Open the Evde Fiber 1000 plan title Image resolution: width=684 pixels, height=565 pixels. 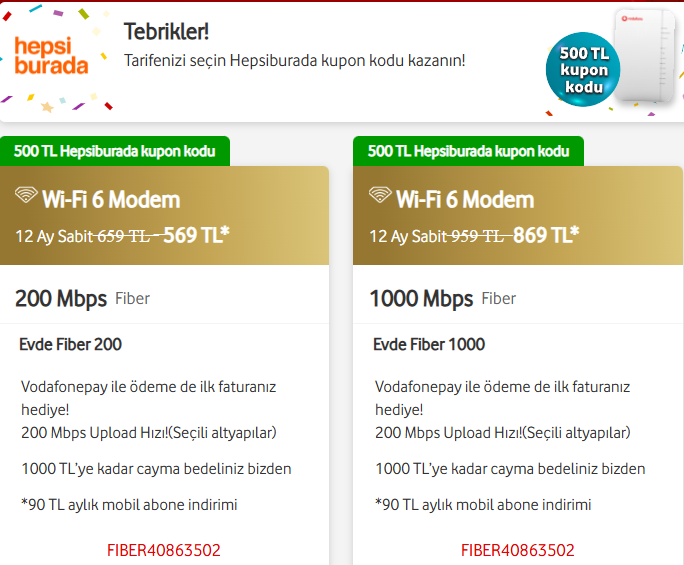428,345
